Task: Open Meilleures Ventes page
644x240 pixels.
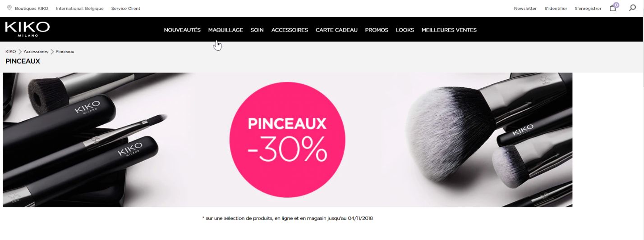Action: click(449, 30)
